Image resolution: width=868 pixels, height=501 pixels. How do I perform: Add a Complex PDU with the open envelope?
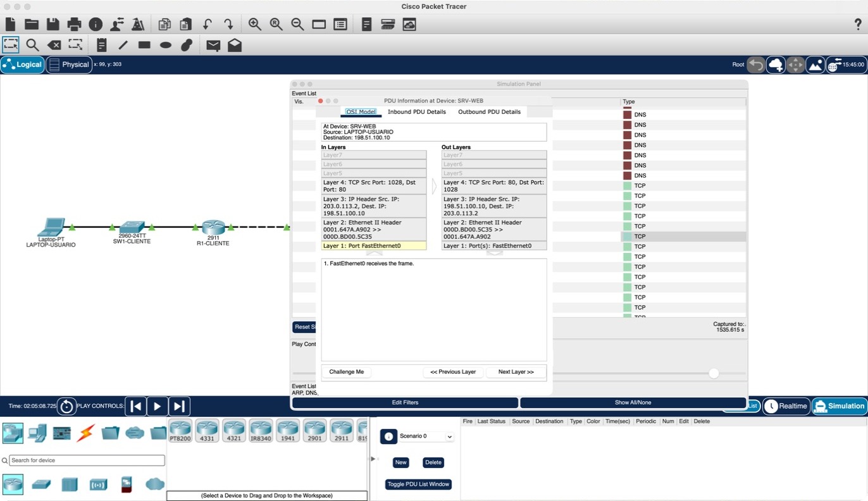[235, 45]
